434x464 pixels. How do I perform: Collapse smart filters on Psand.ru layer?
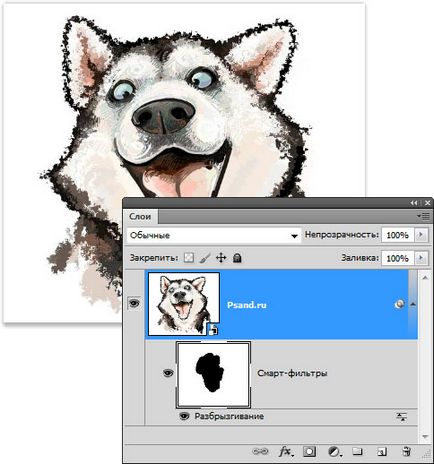click(413, 304)
